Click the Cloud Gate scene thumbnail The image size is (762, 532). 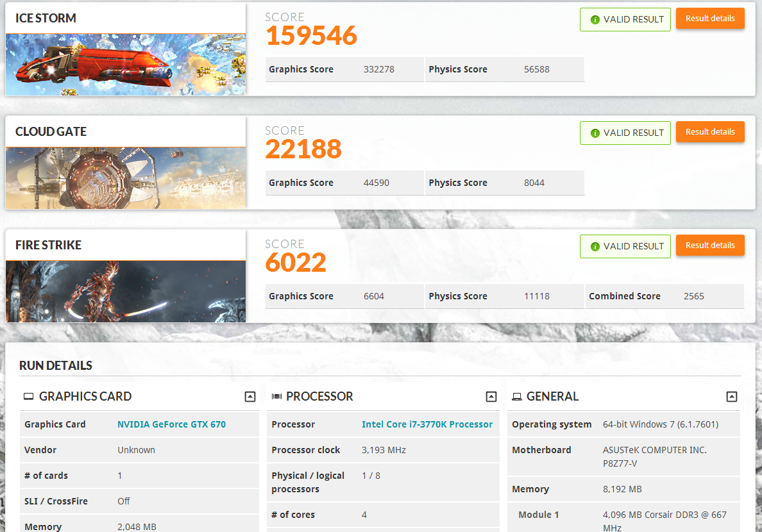coord(125,178)
